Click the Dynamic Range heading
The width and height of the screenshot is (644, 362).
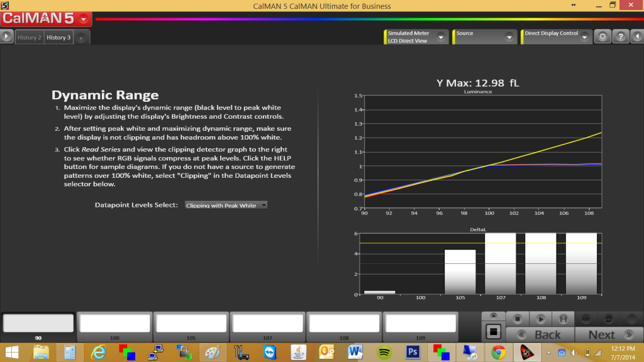(x=105, y=95)
